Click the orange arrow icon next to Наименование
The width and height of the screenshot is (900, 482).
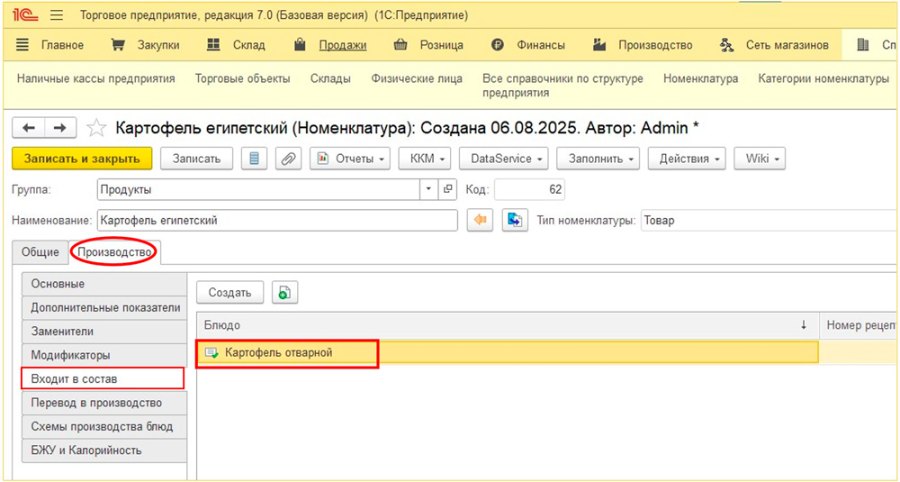pyautogui.click(x=480, y=220)
